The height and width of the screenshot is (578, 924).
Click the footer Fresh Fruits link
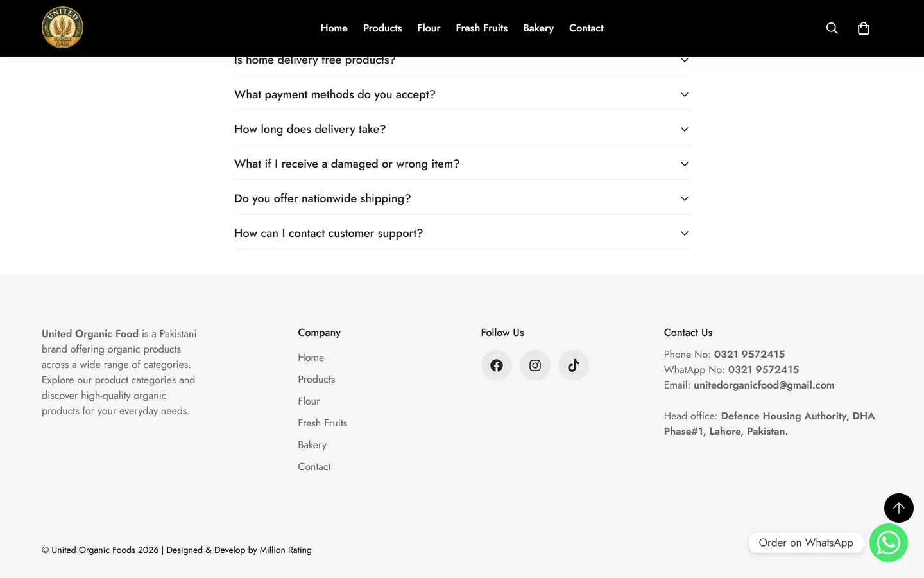[x=323, y=423]
